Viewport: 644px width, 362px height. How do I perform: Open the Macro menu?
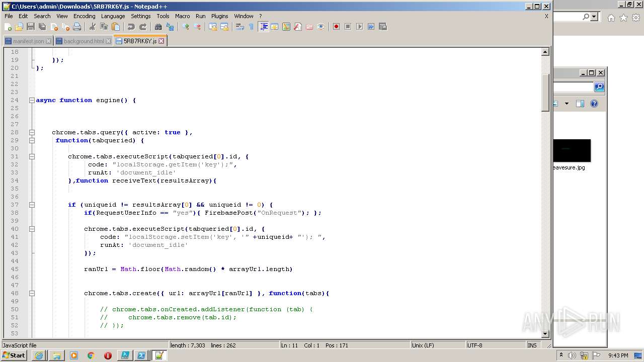(x=183, y=16)
